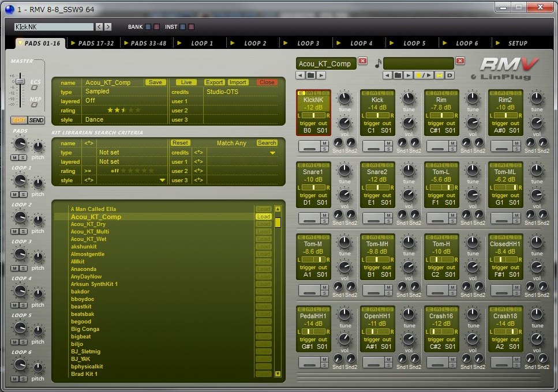Open the type 'Not set' search field
The width and height of the screenshot is (558, 392).
point(132,152)
